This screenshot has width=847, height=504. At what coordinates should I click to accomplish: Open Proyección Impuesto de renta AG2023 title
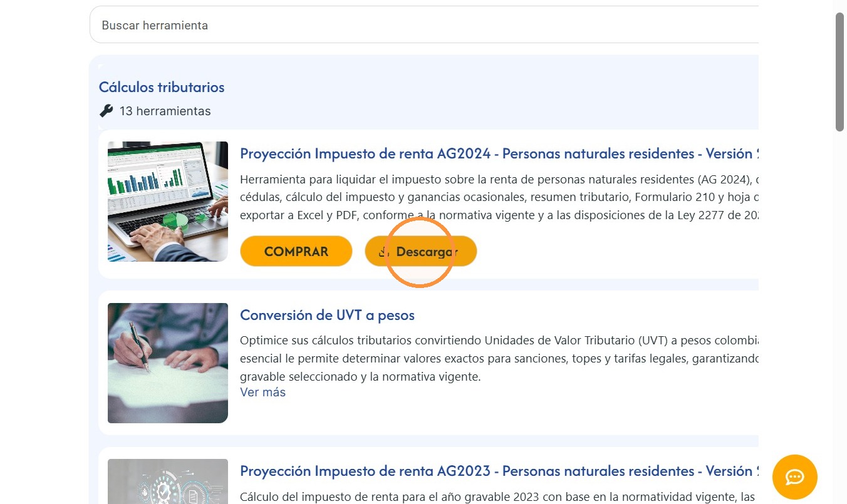click(499, 471)
